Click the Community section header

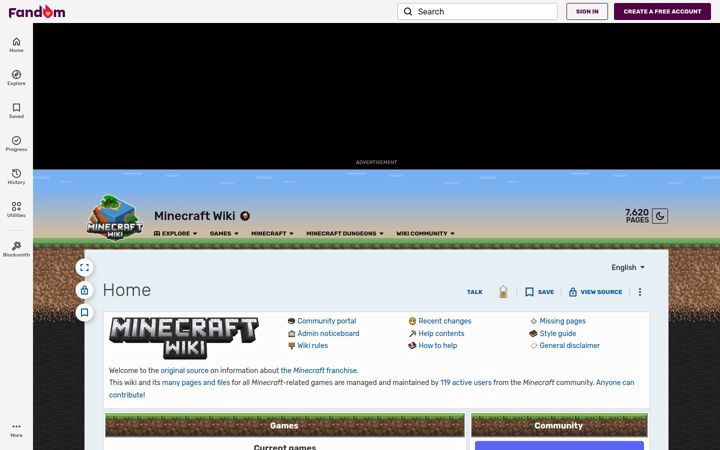(559, 425)
